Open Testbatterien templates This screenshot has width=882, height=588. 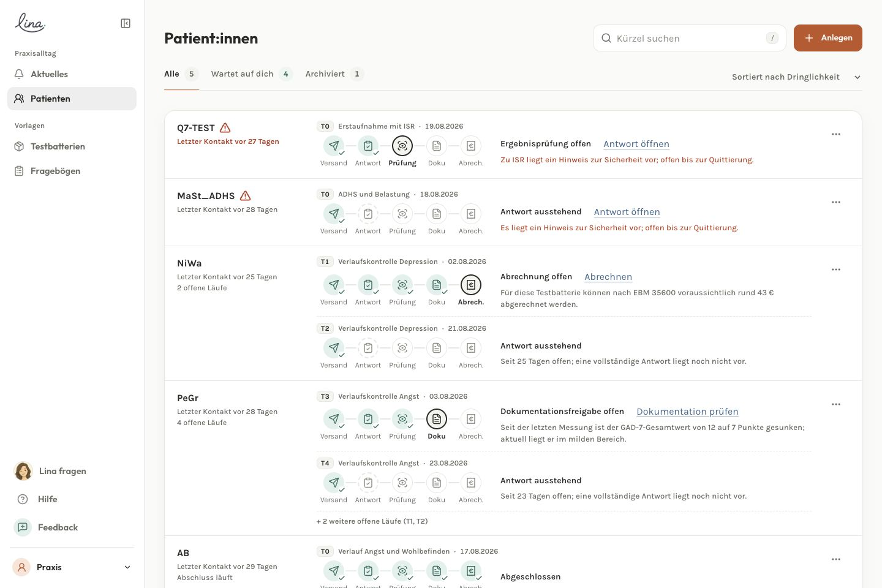tap(72, 146)
